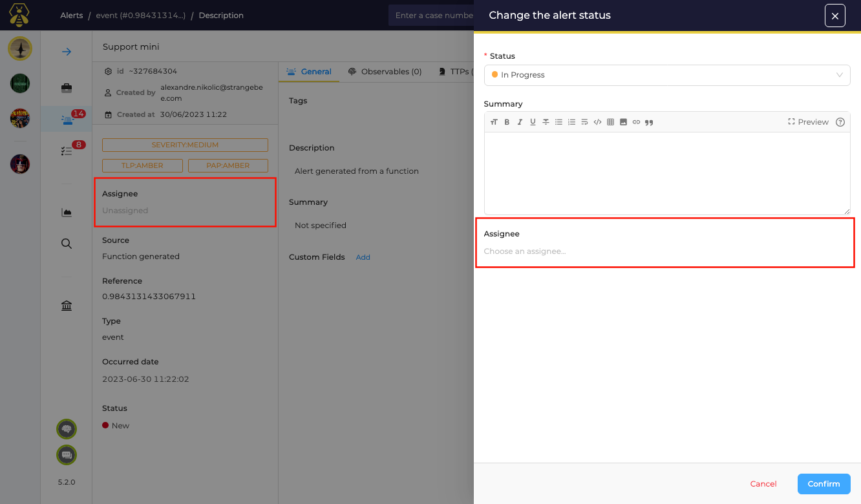Viewport: 861px width, 504px height.
Task: Toggle the numbered list format
Action: click(571, 122)
